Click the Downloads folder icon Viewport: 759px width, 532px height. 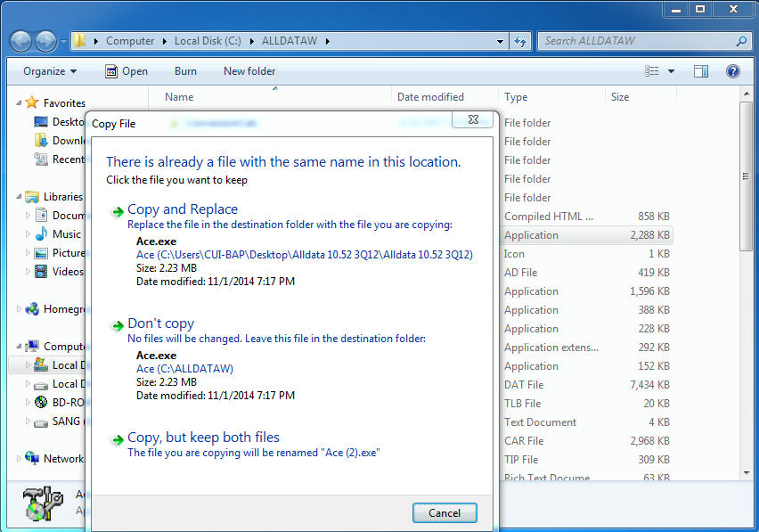(41, 141)
